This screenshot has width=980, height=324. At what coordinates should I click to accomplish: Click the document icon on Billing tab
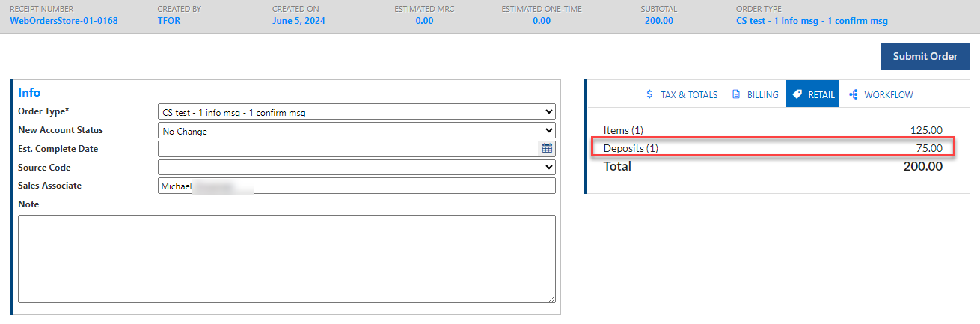tap(736, 95)
